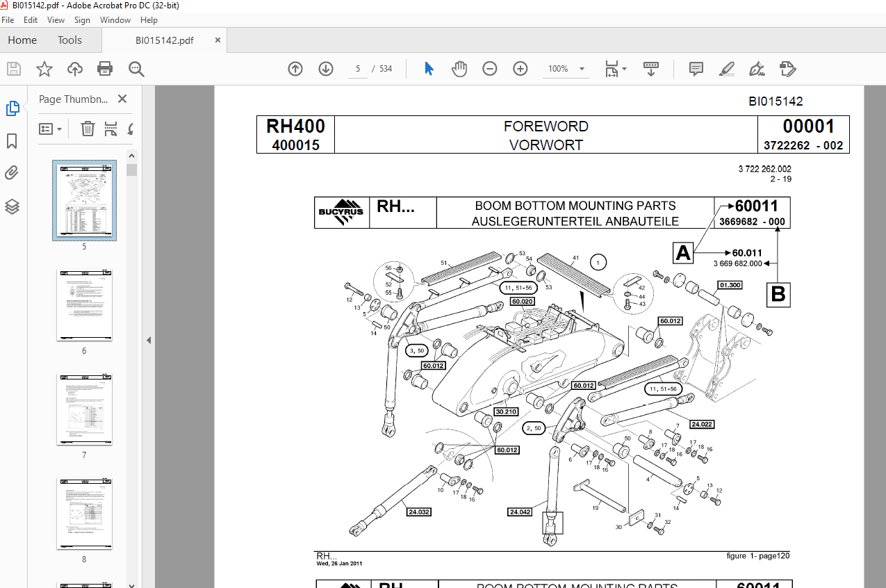Open the Layers panel in sidebar
This screenshot has width=886, height=588.
13,206
